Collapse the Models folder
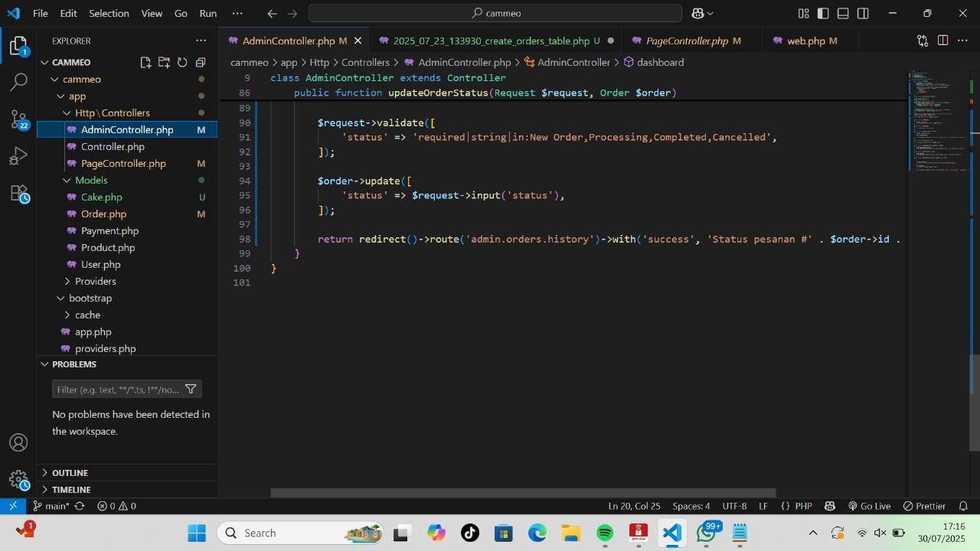Viewport: 980px width, 551px height. pos(90,181)
